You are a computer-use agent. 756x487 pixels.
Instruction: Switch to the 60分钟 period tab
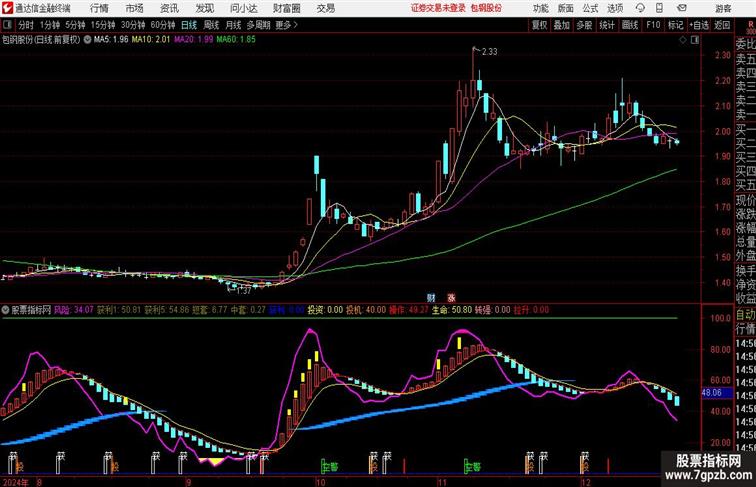point(163,25)
